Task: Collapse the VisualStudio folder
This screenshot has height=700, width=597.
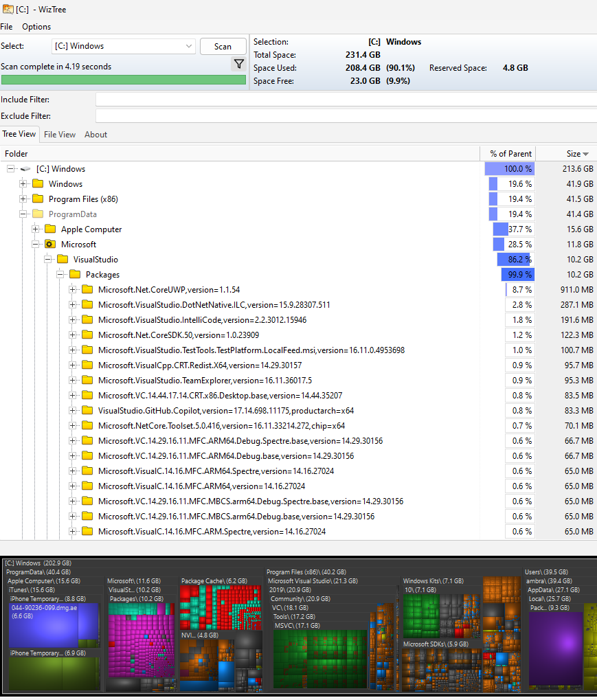Action: [48, 260]
